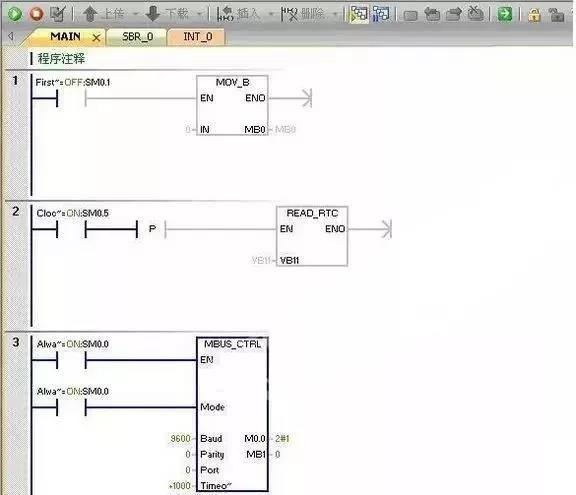Open the upload dropdown arrow
Viewport: 576px width, 495px height.
[x=135, y=14]
